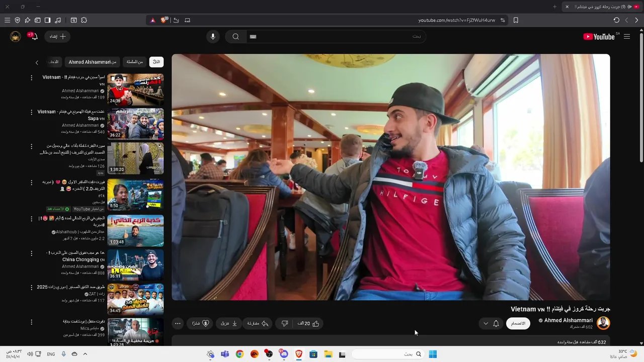
Task: Click the Thanks (شكرًا) button
Action: coord(200,323)
